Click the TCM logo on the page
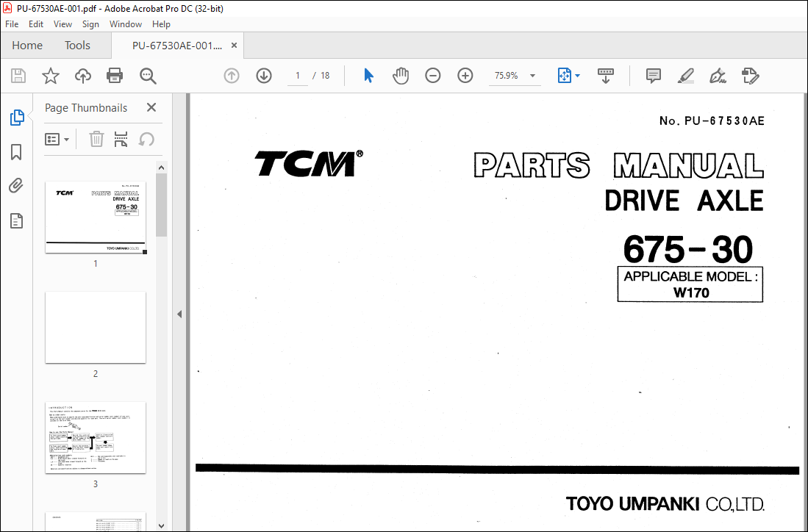 pos(308,163)
